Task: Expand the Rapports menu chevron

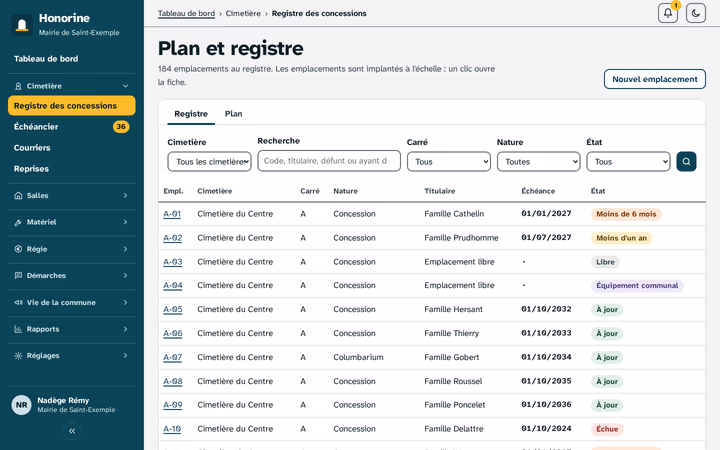Action: [x=125, y=329]
